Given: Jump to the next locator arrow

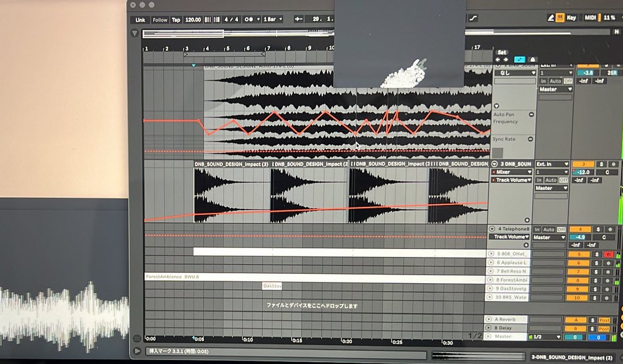Looking at the screenshot, I should pos(506,60).
